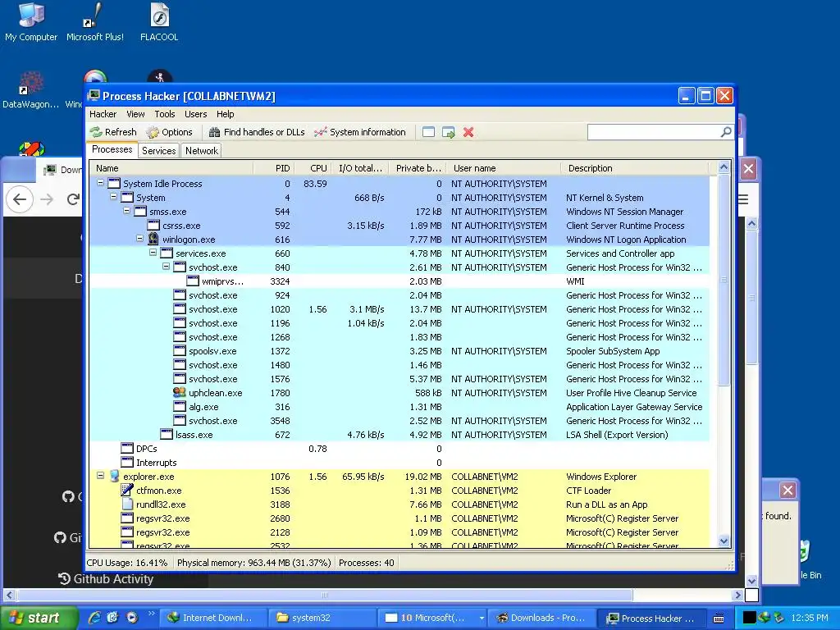Open the Help menu
Viewport: 840px width, 630px height.
[226, 114]
